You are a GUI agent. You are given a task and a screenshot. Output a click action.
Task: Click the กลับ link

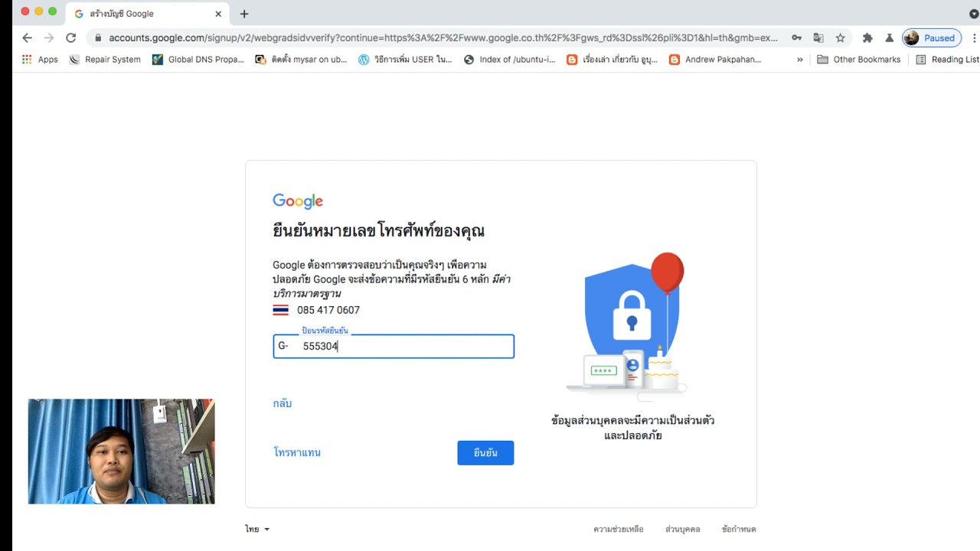point(283,403)
